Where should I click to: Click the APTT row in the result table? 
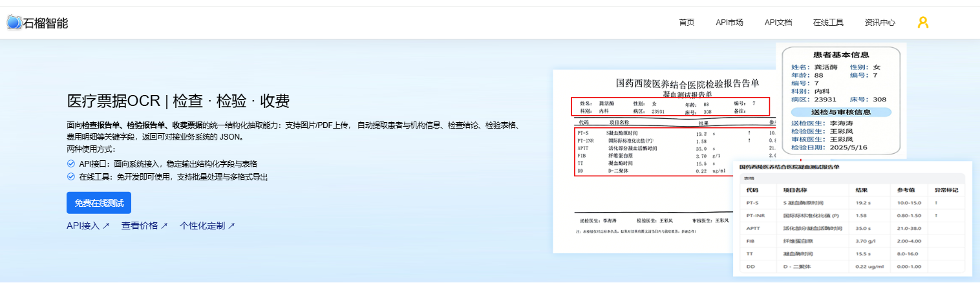point(852,228)
